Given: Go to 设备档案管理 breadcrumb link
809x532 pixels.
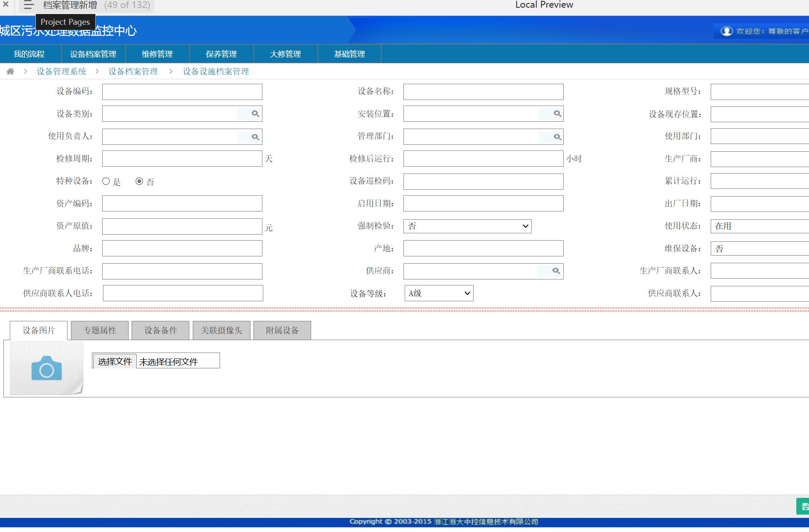Looking at the screenshot, I should pos(133,71).
